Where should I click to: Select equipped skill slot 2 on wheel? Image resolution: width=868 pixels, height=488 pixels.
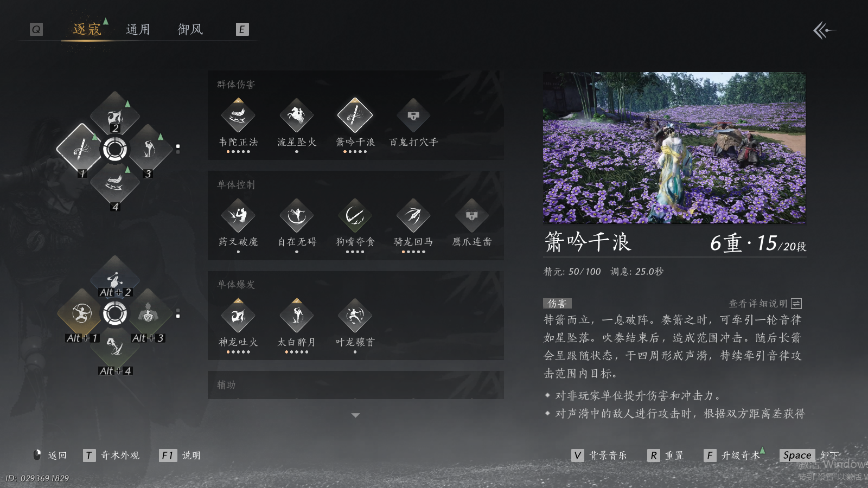point(115,115)
